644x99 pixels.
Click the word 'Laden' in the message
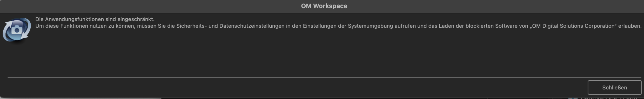tap(446, 26)
